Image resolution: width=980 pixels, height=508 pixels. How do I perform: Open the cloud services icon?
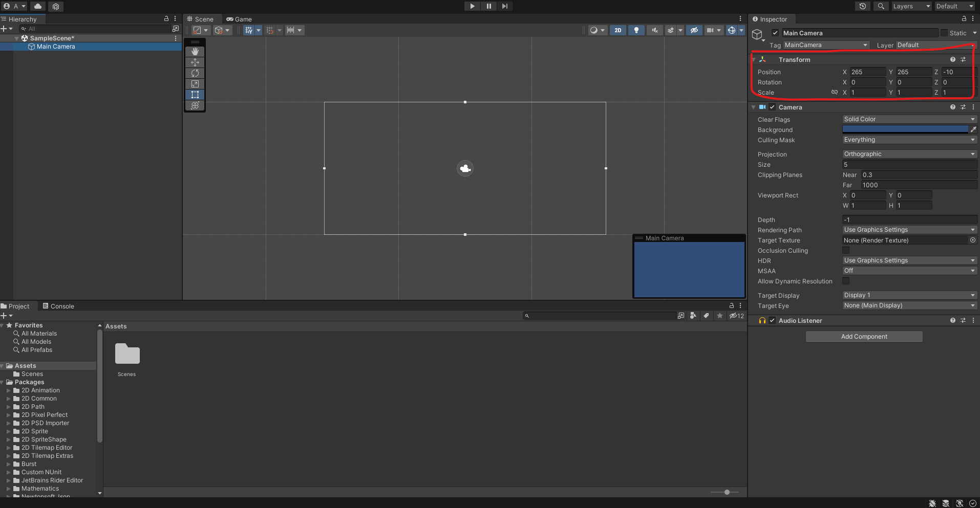tap(38, 6)
